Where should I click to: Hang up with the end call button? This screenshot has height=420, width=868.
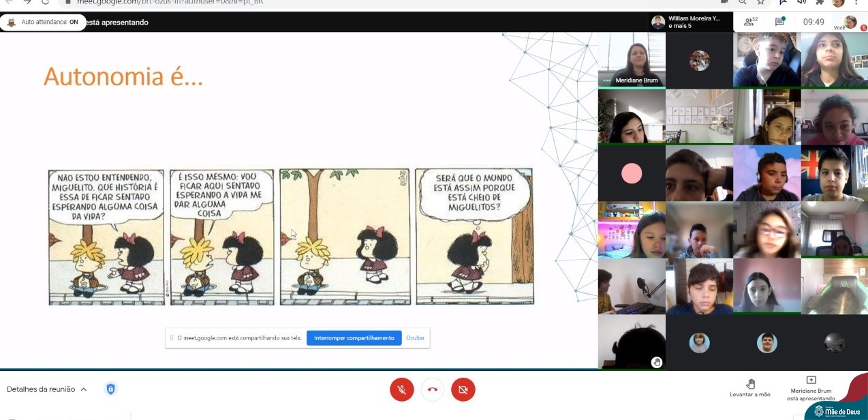432,389
